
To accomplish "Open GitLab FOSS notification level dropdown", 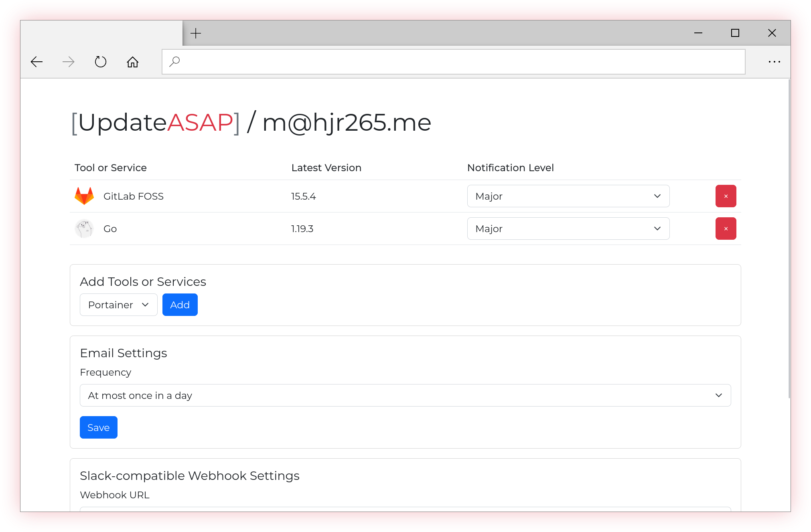I will coord(568,196).
